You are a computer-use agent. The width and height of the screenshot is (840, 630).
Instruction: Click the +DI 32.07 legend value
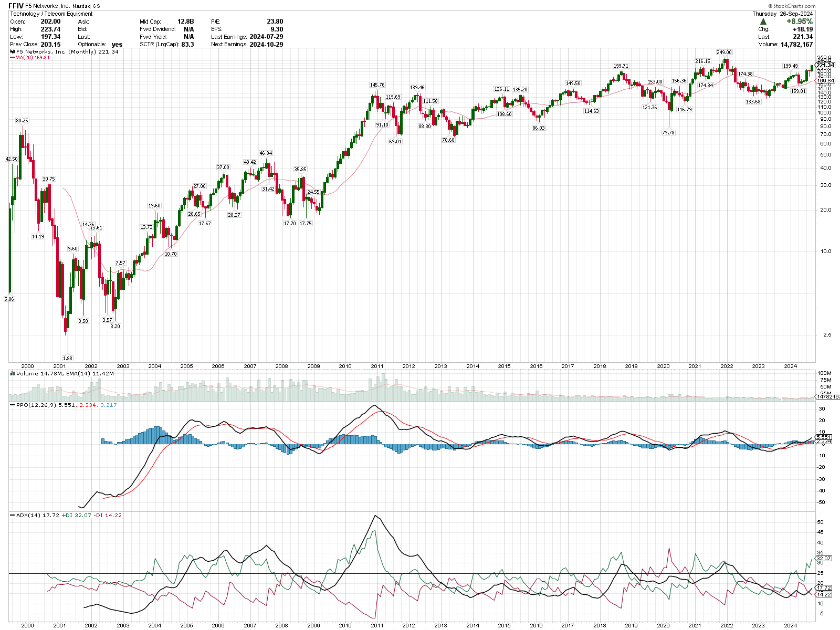(x=76, y=516)
